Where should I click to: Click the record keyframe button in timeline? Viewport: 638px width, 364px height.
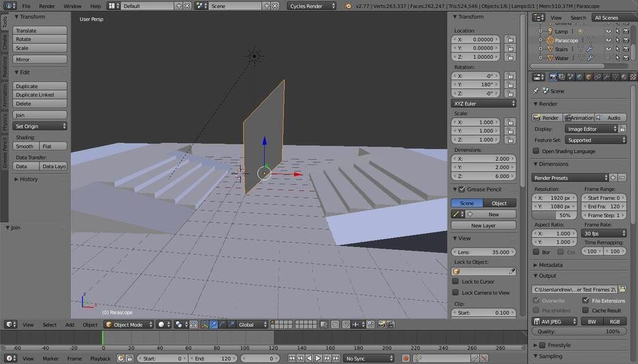click(406, 358)
